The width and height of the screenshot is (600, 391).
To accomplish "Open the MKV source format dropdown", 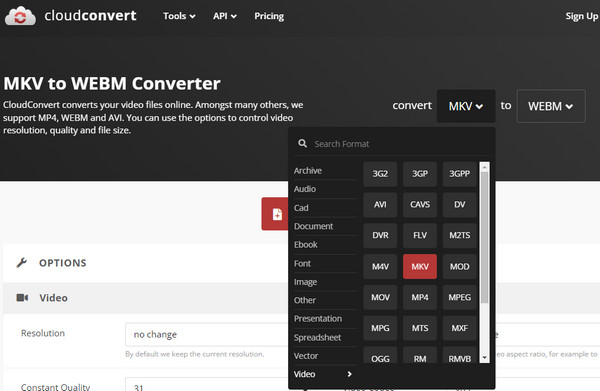I will [x=466, y=106].
